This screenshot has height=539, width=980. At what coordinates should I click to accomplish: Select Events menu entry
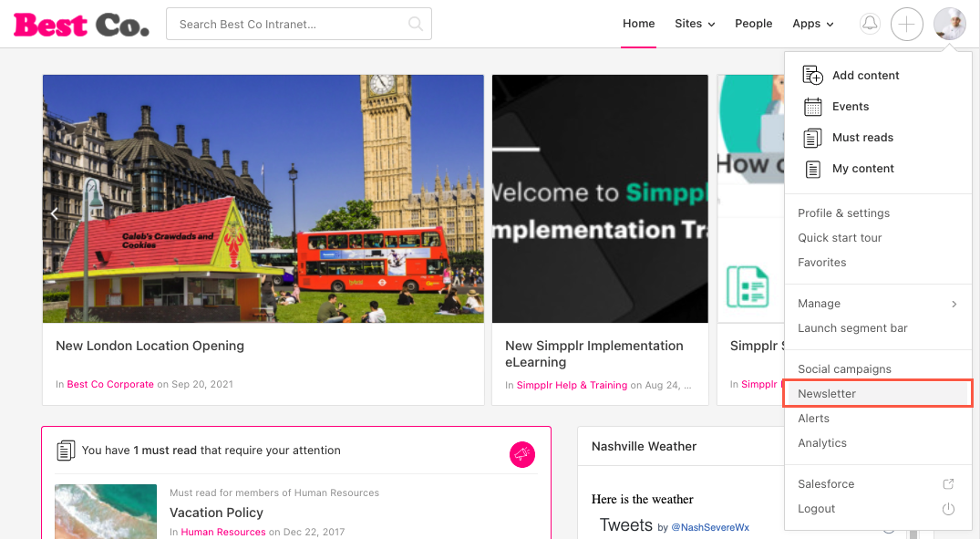[x=850, y=107]
